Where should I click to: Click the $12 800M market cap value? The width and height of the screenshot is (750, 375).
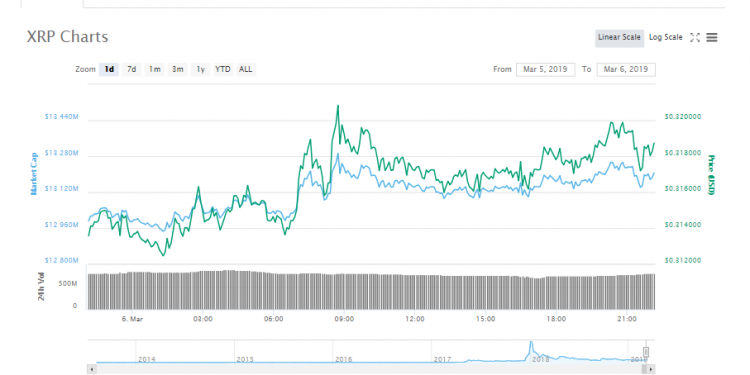coord(61,260)
